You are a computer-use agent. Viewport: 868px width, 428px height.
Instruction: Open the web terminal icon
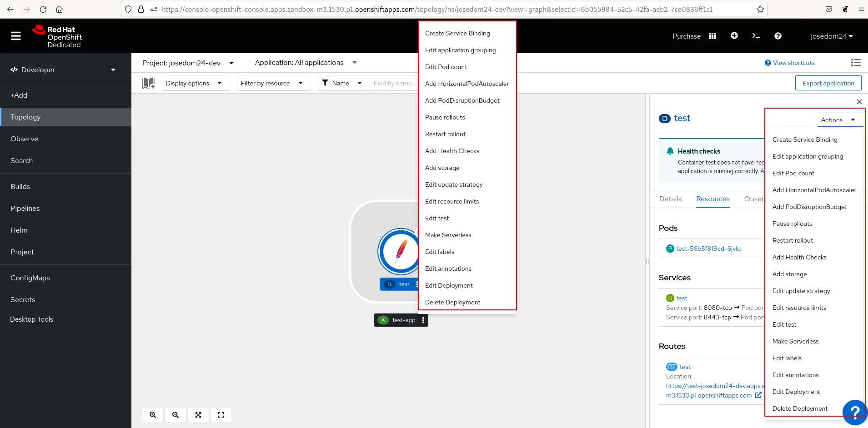(x=756, y=36)
